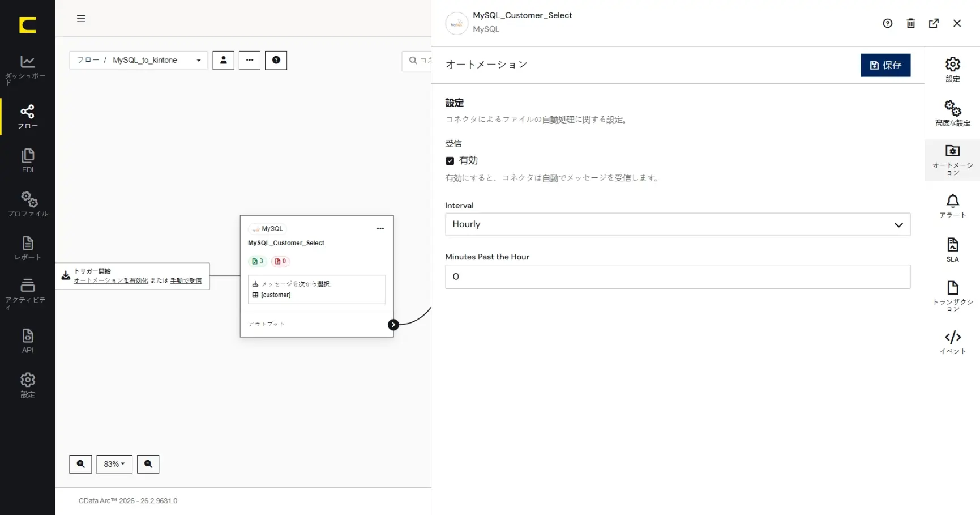Click the MySQL connector logo in header
Viewport: 980px width, 515px height.
(457, 24)
